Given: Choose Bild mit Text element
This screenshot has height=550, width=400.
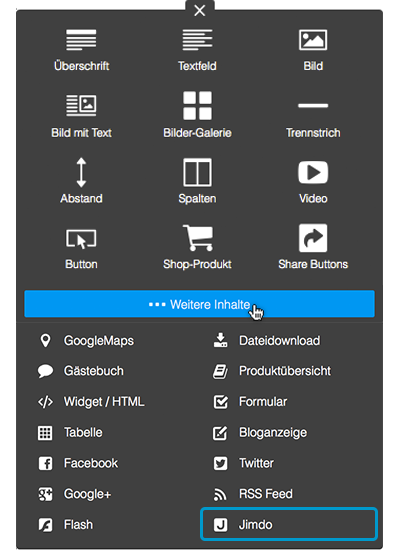Looking at the screenshot, I should pos(81,116).
